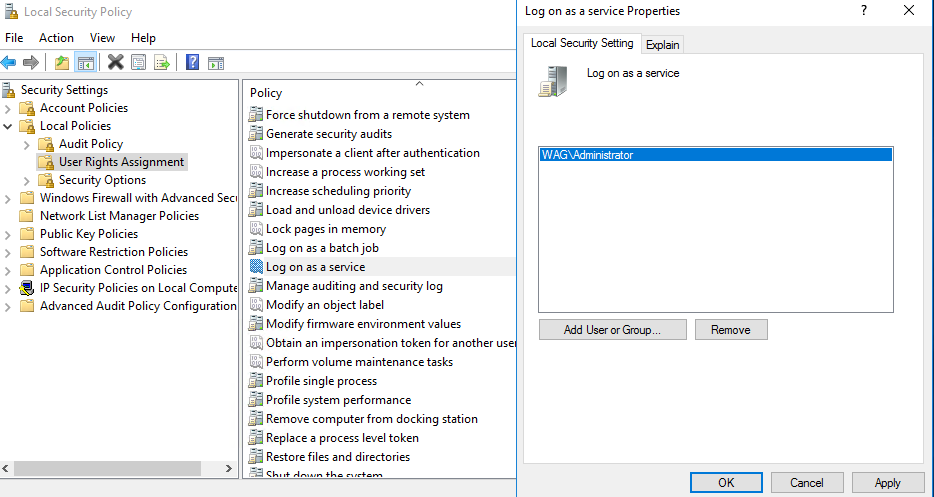Image resolution: width=934 pixels, height=497 pixels.
Task: Open the Properties toolbar icon
Action: pyautogui.click(x=139, y=62)
